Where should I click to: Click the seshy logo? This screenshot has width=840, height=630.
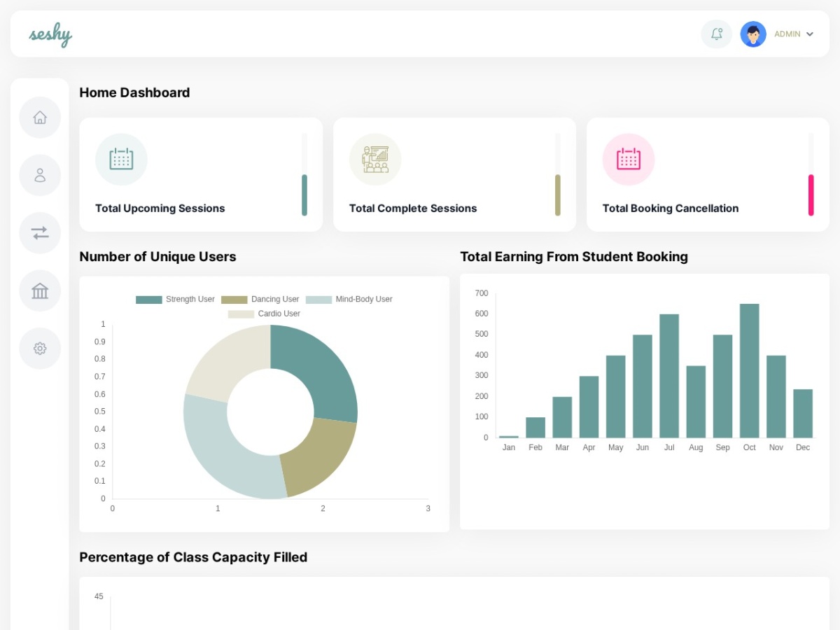[x=50, y=34]
